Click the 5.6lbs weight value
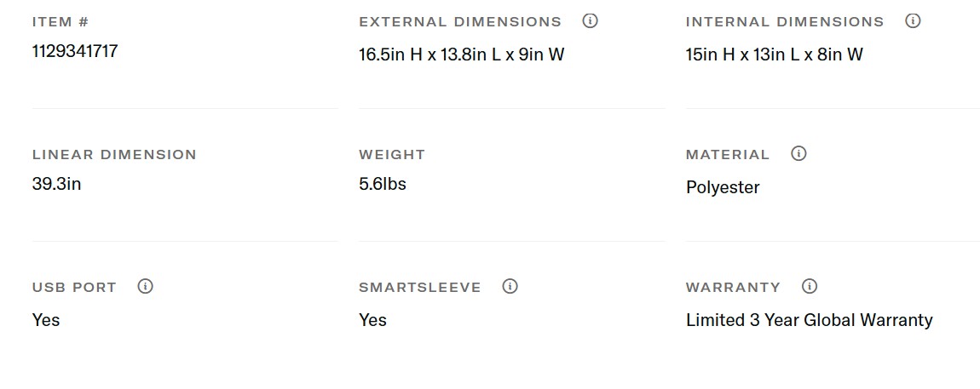Screen dimensions: 980x389 383,184
